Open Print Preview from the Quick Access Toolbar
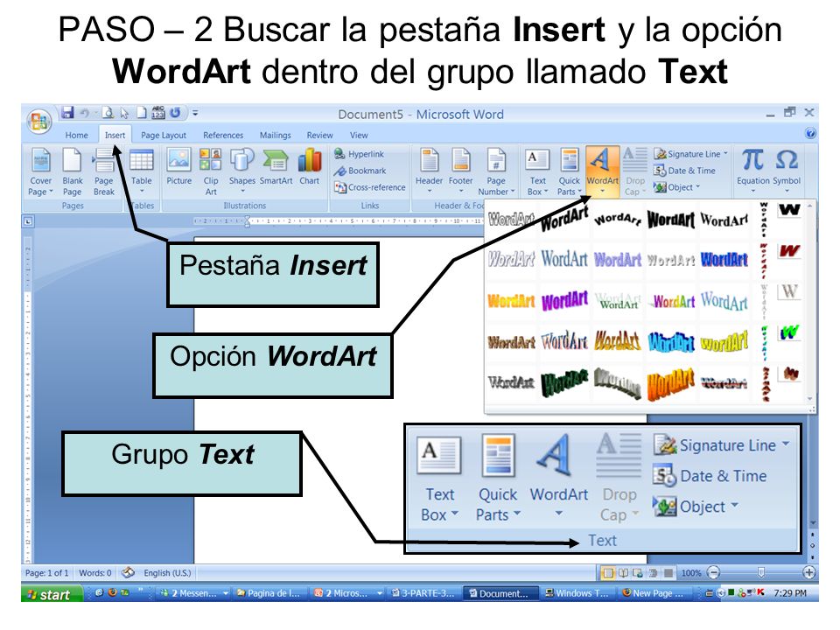 tap(108, 113)
